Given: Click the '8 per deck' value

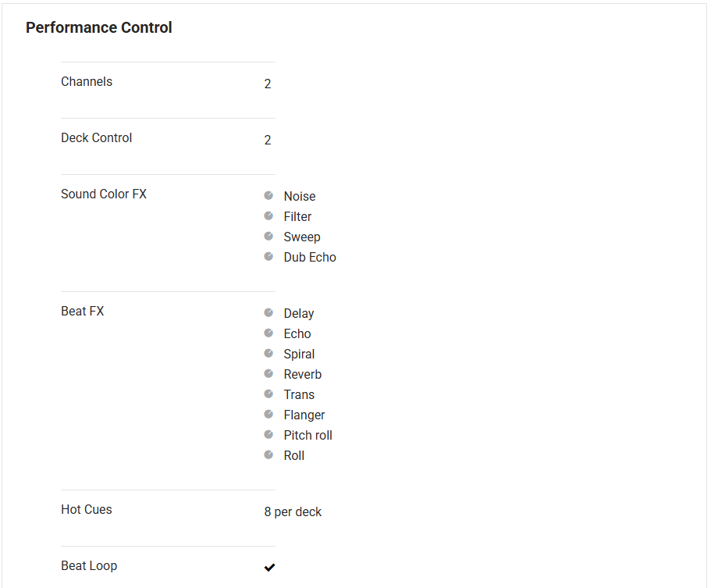Looking at the screenshot, I should (293, 512).
